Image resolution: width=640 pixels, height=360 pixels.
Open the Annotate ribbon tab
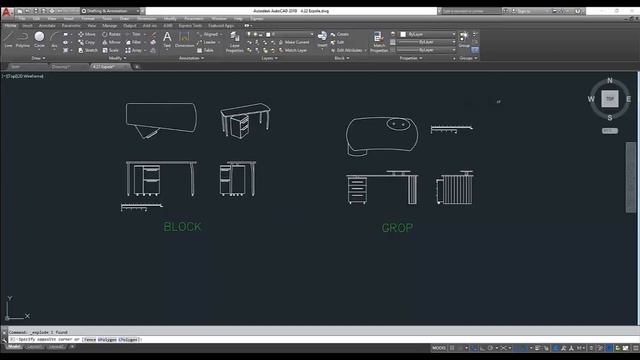pyautogui.click(x=47, y=25)
